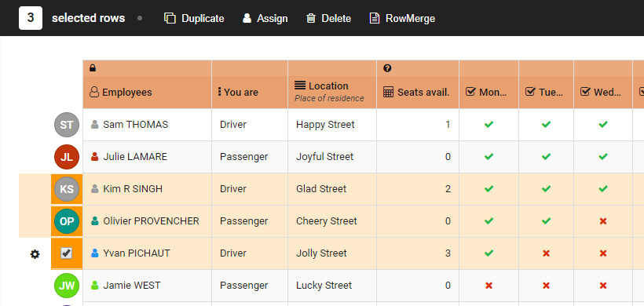
Task: Toggle Tuesday cross for Jamie WEST
Action: (x=546, y=286)
